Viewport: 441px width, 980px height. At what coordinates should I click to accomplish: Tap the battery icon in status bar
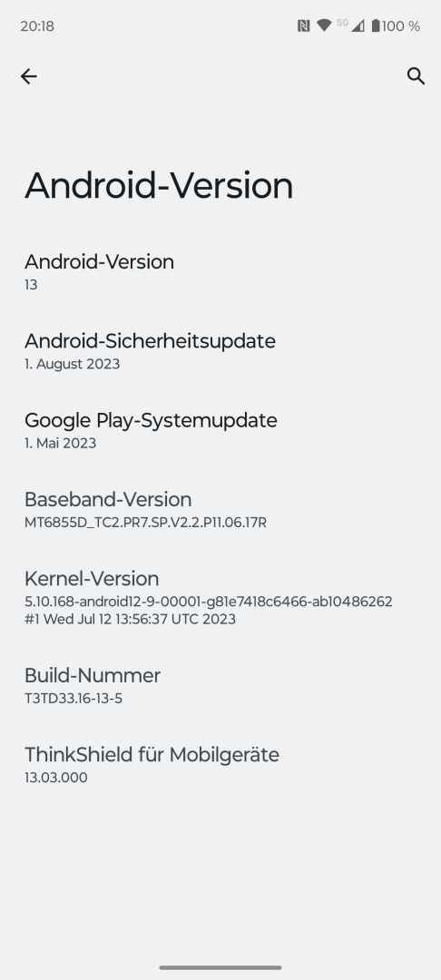coord(376,25)
